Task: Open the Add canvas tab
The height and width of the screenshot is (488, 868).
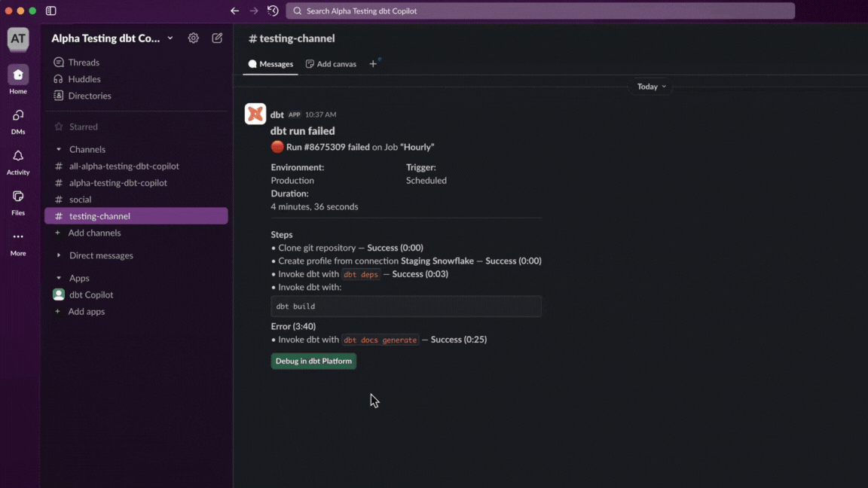Action: click(331, 64)
